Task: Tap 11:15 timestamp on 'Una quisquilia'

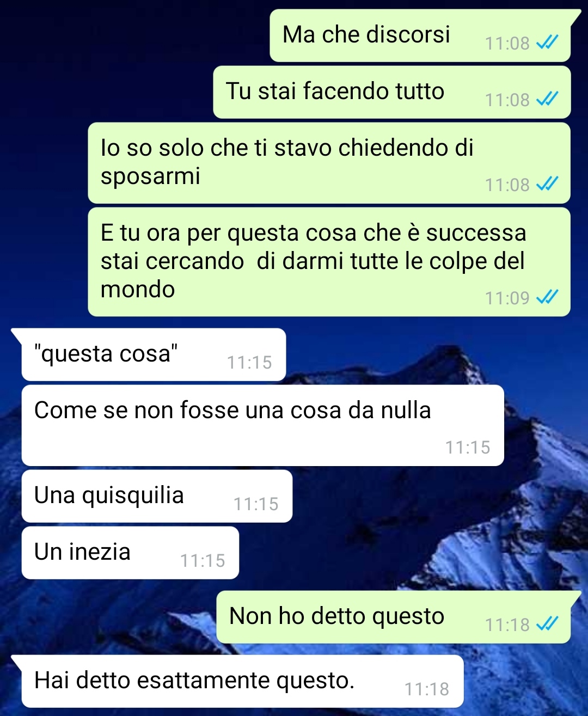Action: 256,504
